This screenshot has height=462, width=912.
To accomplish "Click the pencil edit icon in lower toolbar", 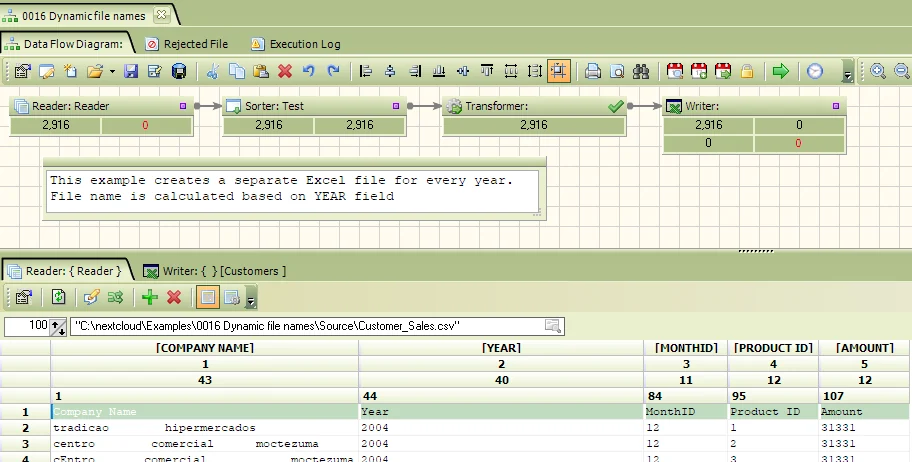I will click(91, 297).
